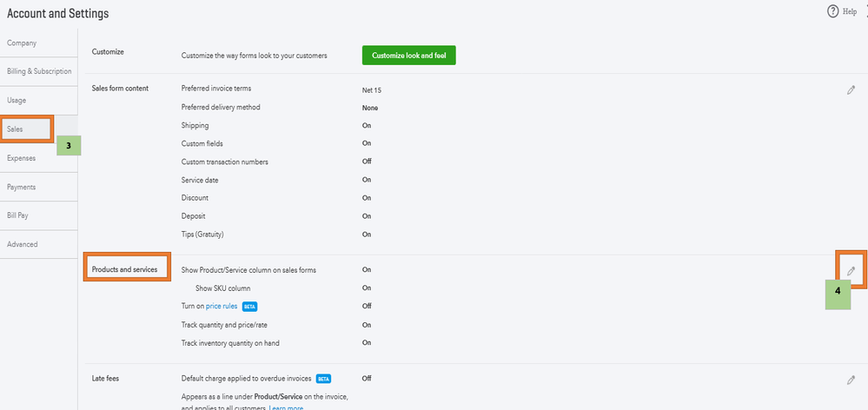Select the Sales tab

pos(15,129)
